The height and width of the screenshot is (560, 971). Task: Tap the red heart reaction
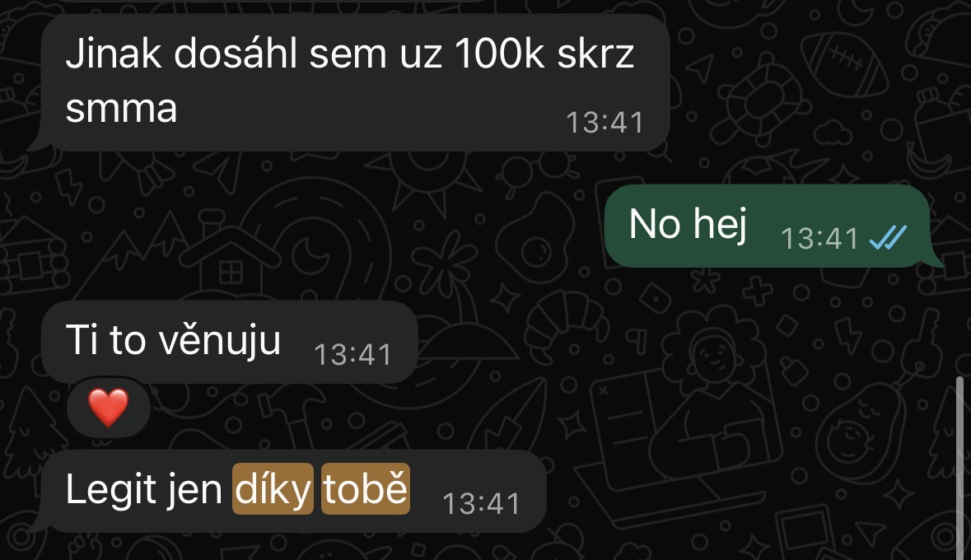[x=109, y=408]
